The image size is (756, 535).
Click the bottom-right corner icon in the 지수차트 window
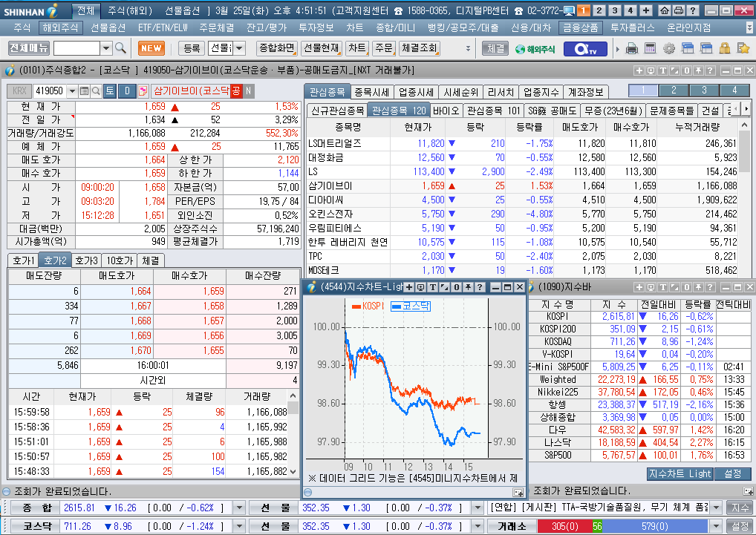pos(518,492)
